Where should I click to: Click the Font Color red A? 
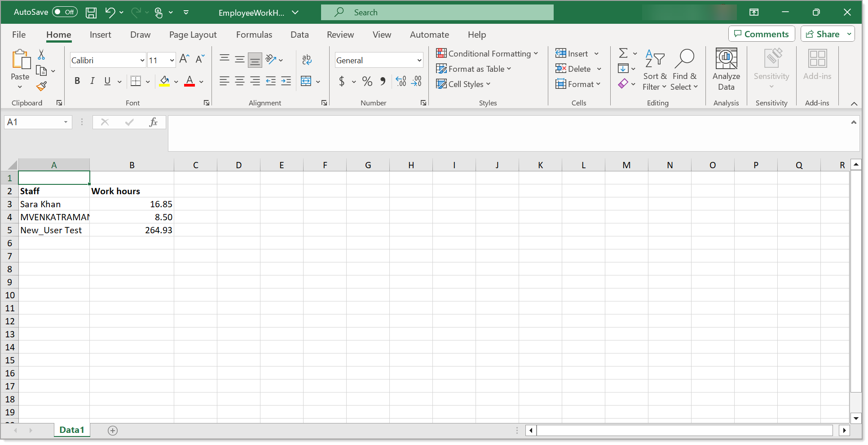[x=189, y=81]
